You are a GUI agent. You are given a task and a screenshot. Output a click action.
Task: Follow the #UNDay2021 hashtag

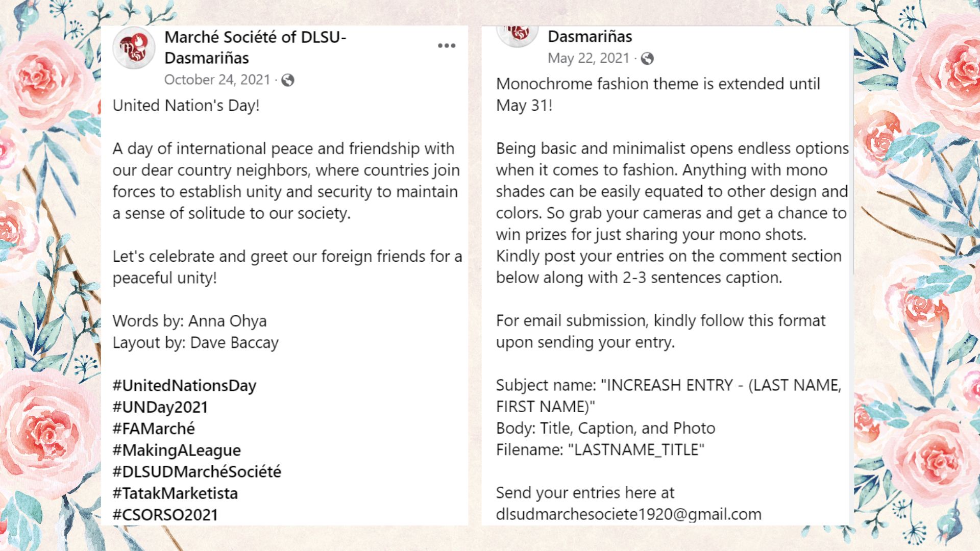click(160, 407)
